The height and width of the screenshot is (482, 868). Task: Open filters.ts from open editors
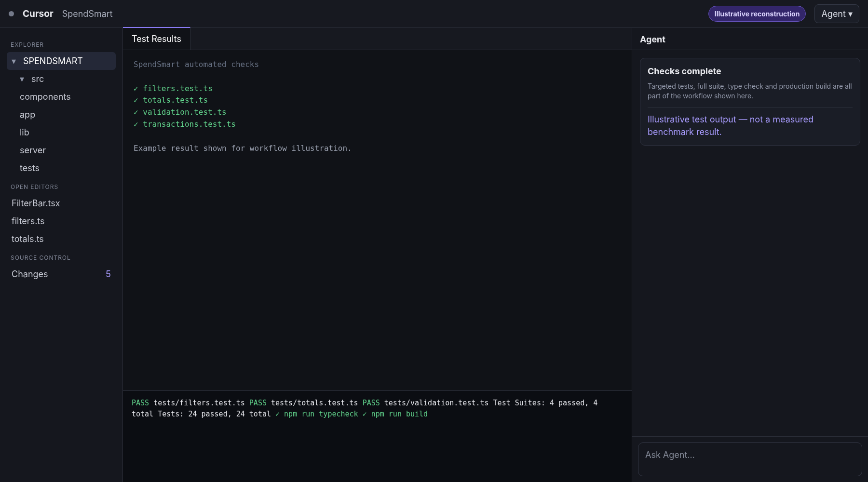[x=61, y=221]
